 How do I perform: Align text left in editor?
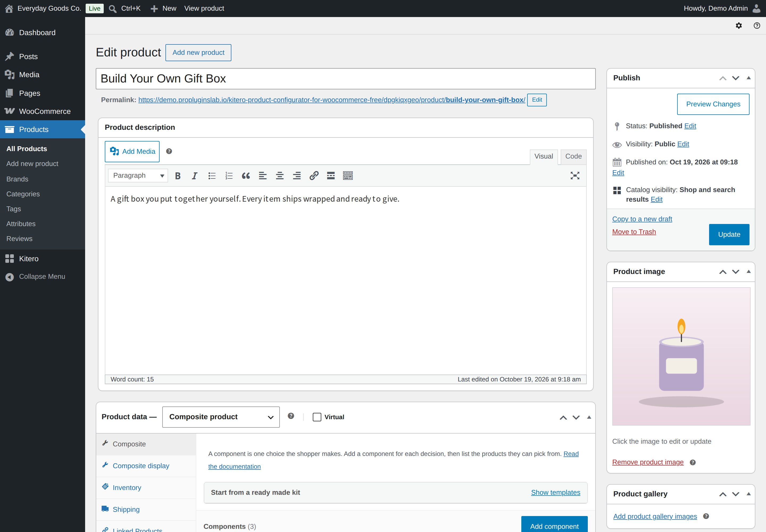[263, 176]
